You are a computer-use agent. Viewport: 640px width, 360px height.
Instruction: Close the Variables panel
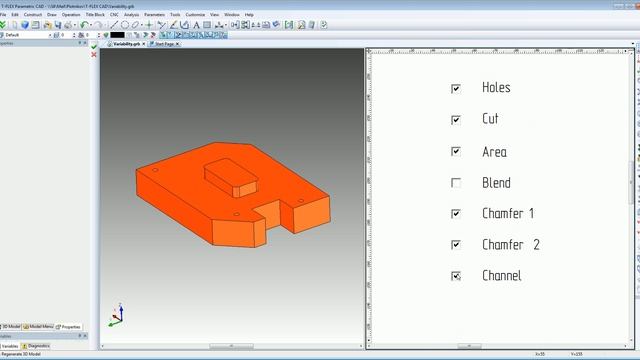(85, 336)
